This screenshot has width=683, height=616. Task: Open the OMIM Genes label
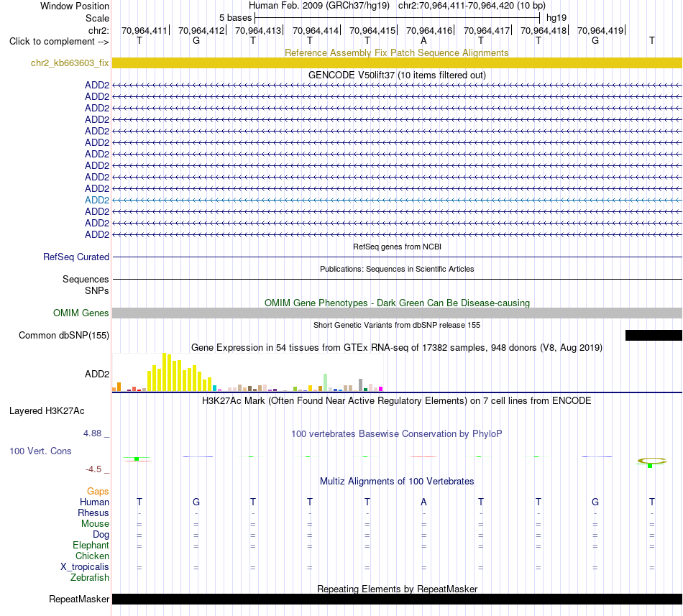(81, 313)
